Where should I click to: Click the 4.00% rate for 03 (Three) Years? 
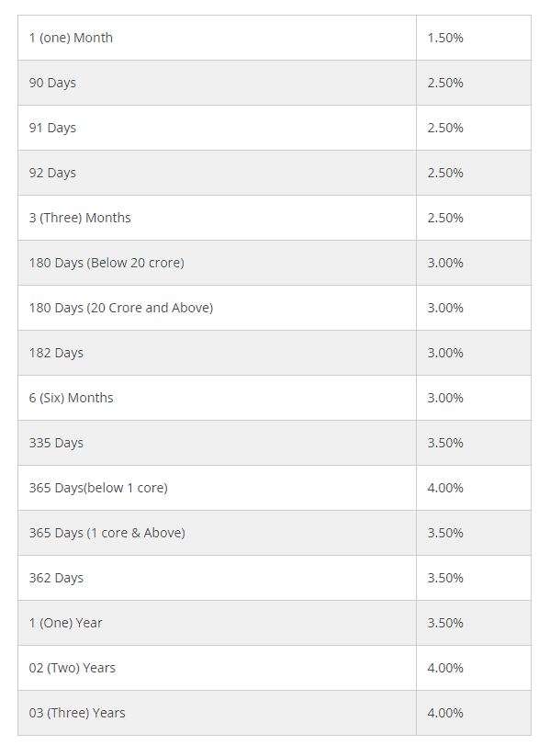pyautogui.click(x=445, y=713)
